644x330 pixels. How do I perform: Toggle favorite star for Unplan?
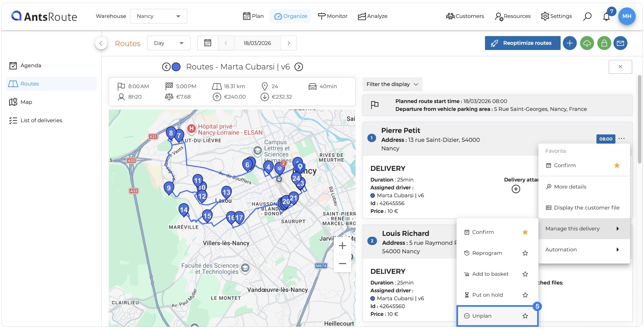(x=525, y=316)
